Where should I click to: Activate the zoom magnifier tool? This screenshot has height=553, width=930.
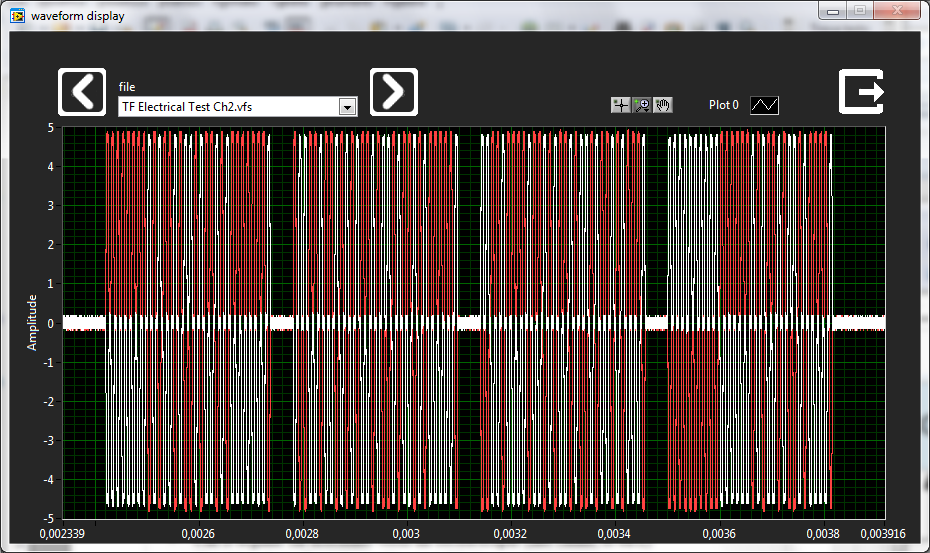tap(642, 105)
